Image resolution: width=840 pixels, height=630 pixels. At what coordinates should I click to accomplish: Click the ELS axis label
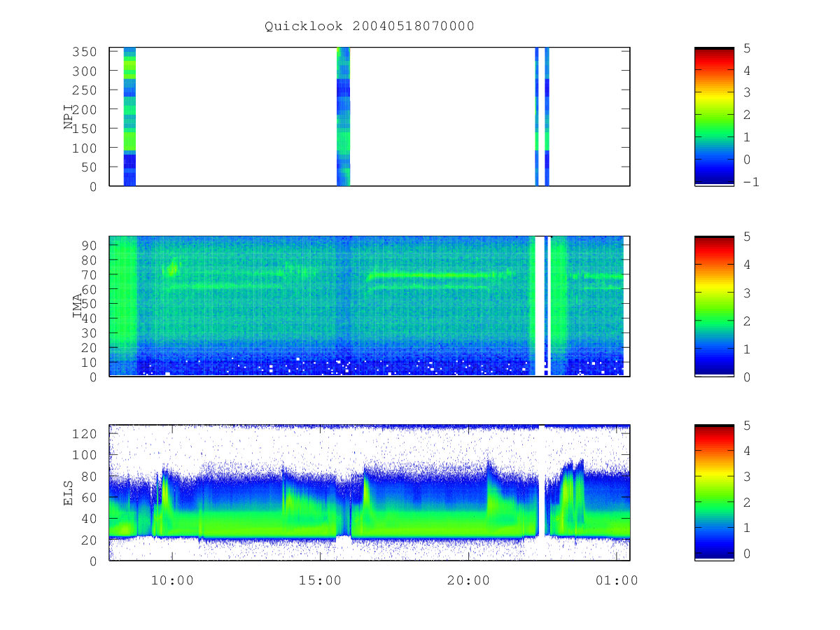(69, 492)
